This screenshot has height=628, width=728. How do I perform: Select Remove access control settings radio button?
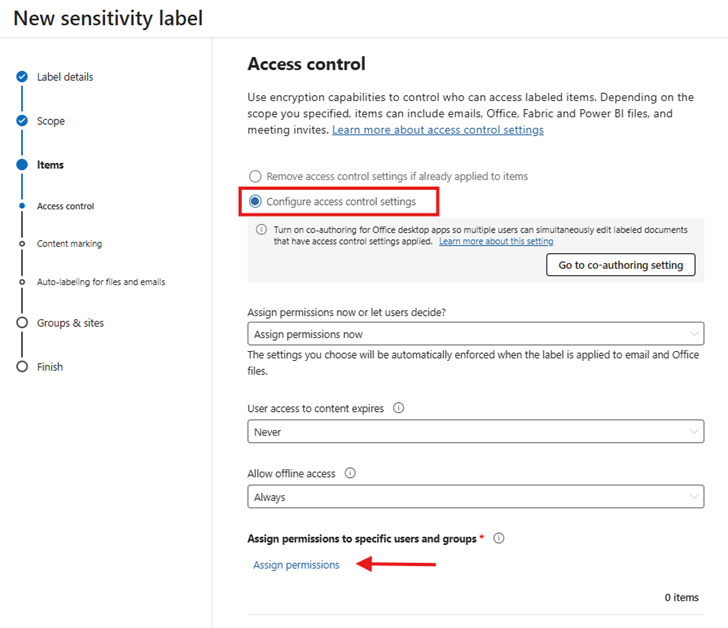pyautogui.click(x=255, y=176)
